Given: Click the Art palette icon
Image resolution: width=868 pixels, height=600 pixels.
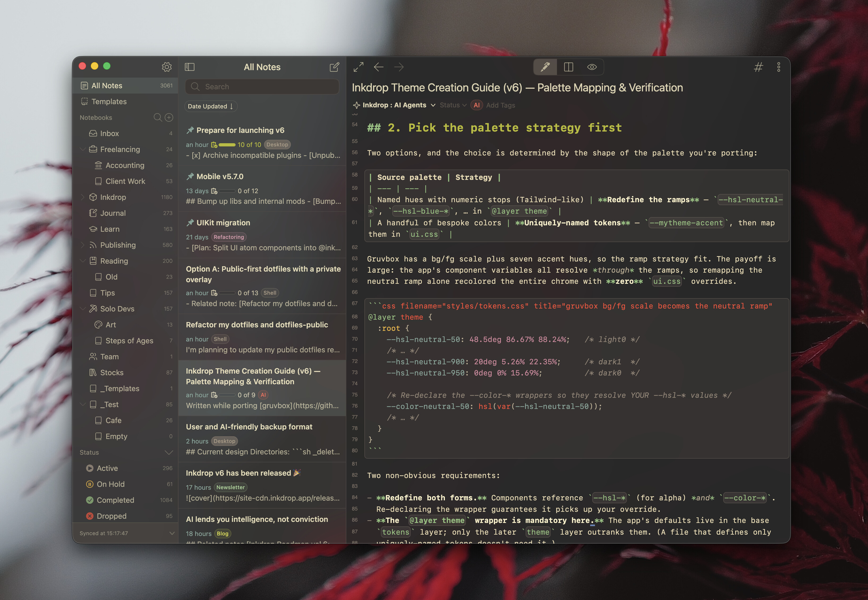Looking at the screenshot, I should point(99,325).
